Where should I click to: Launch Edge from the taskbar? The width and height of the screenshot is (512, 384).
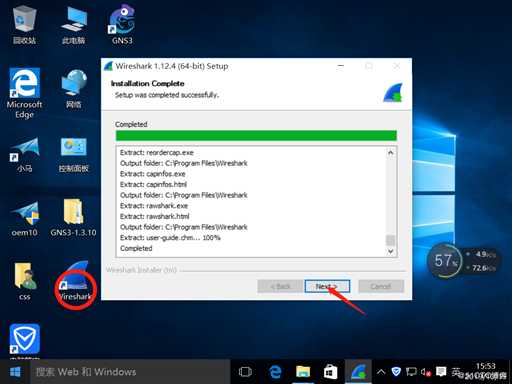tap(275, 372)
